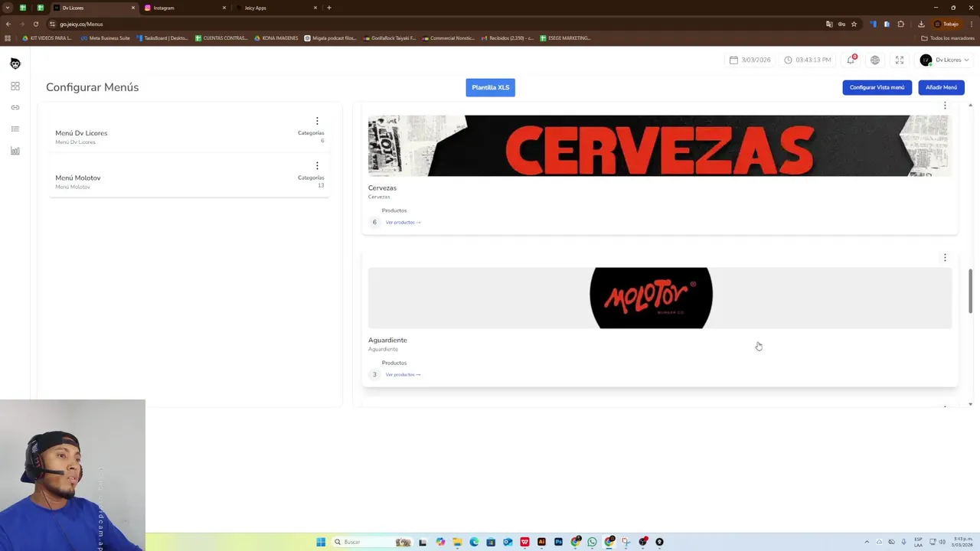Select the Dv Licores browser tab
Image resolution: width=980 pixels, height=551 pixels.
tap(93, 8)
